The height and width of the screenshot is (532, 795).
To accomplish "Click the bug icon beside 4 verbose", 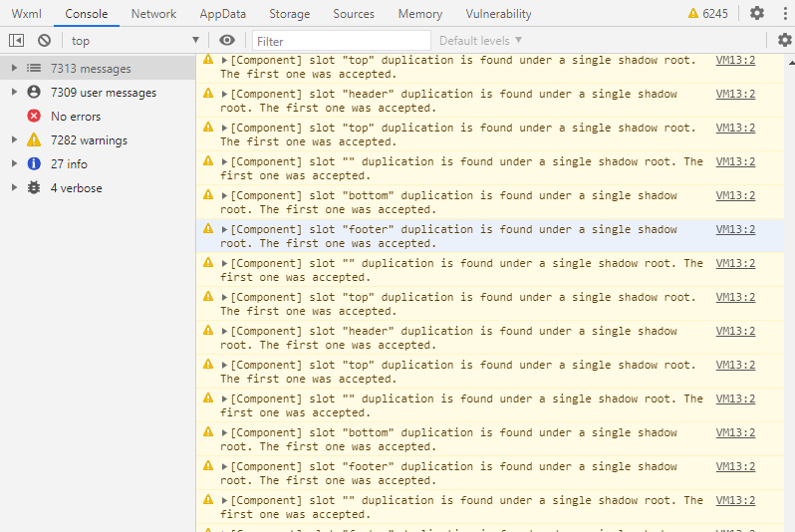I will pos(34,187).
